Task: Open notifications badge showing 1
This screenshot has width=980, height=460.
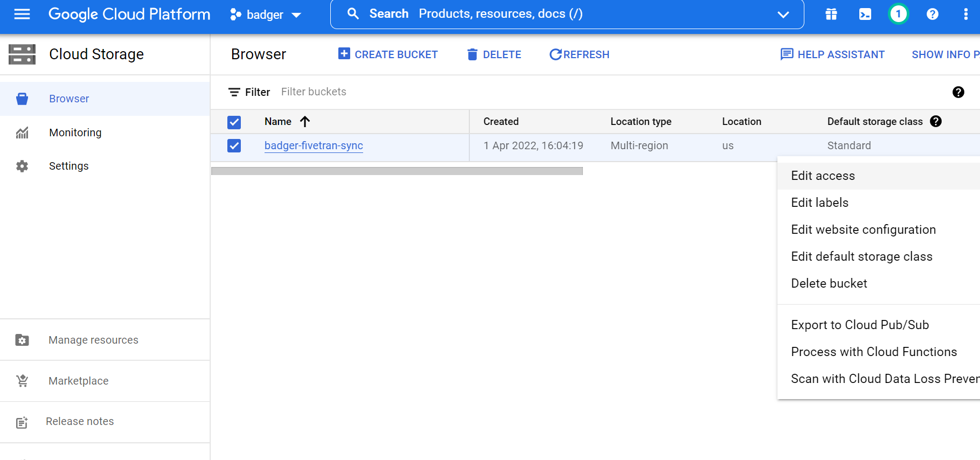Action: (899, 14)
